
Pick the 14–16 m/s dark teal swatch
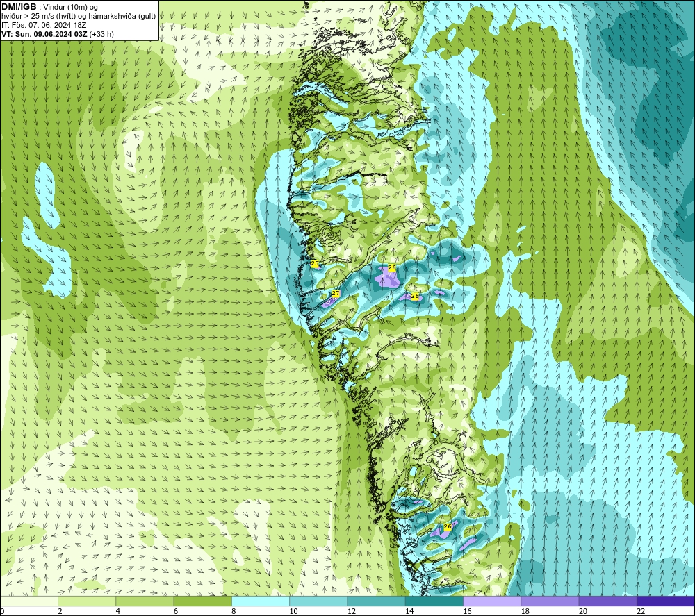(434, 601)
